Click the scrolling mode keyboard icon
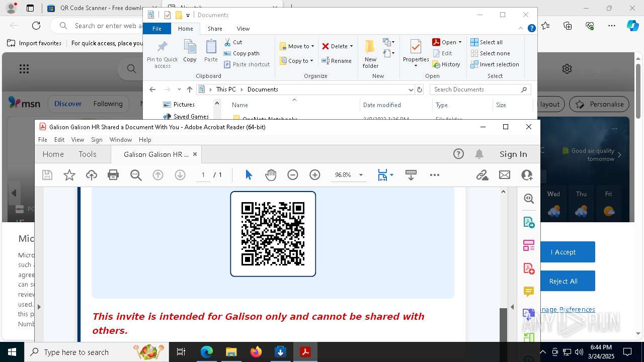 click(x=411, y=175)
